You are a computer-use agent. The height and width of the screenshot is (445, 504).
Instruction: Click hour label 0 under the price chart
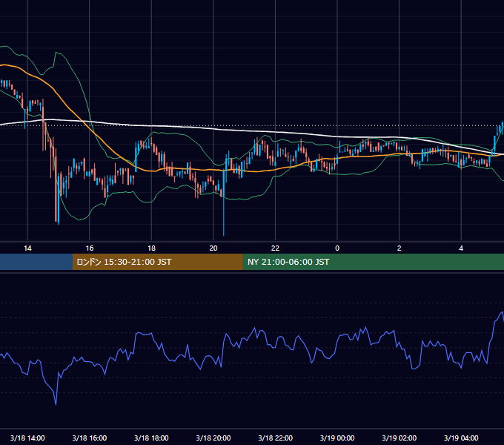coord(337,248)
